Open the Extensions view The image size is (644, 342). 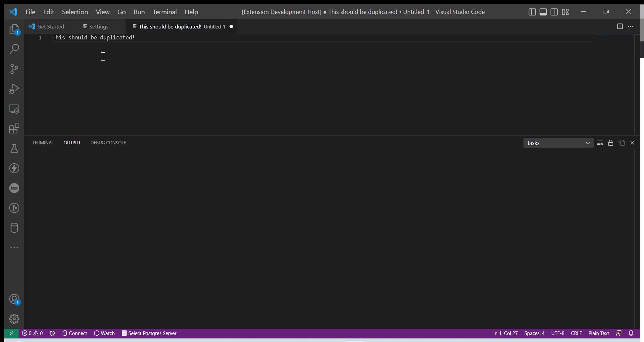point(14,128)
